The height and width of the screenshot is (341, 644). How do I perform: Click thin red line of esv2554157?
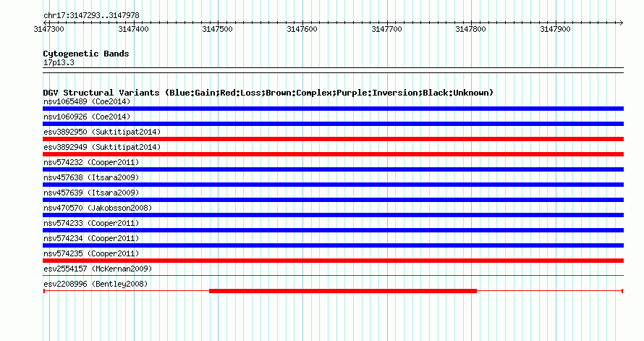coord(333,276)
